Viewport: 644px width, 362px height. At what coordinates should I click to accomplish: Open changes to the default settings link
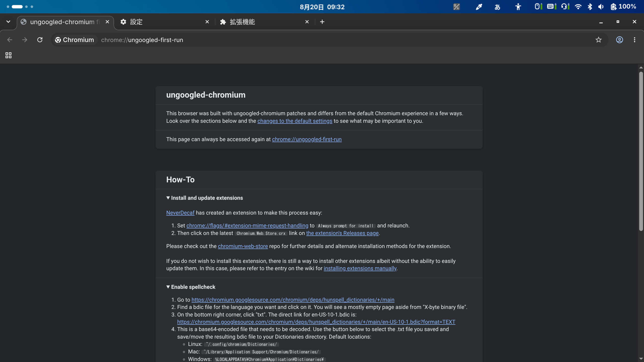[295, 121]
